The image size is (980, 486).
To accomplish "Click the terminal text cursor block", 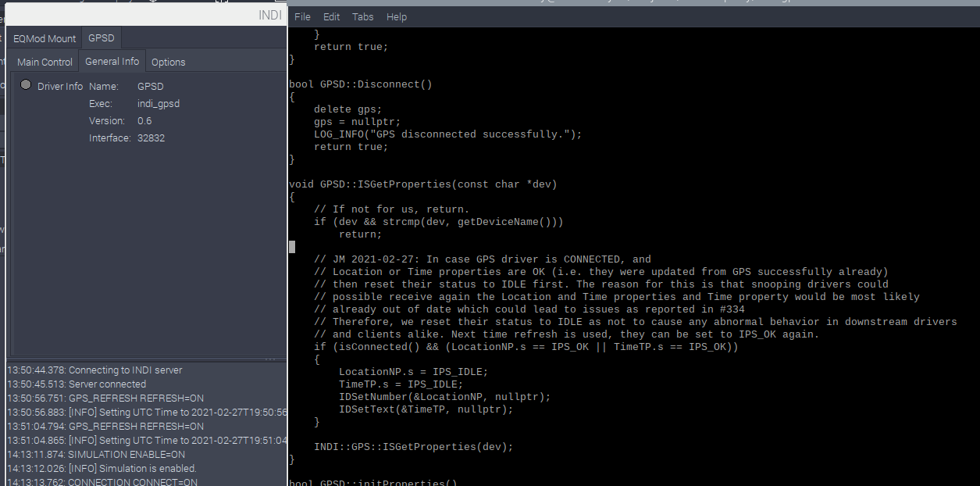I will (292, 247).
